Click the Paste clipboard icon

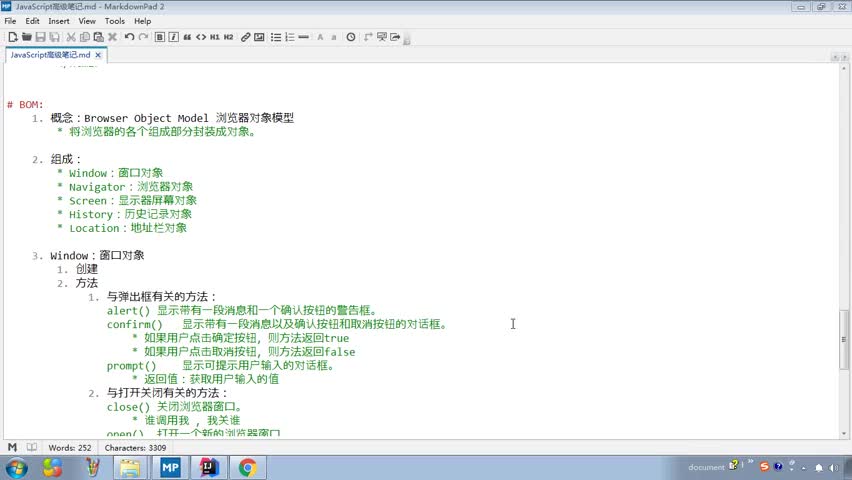click(x=98, y=37)
